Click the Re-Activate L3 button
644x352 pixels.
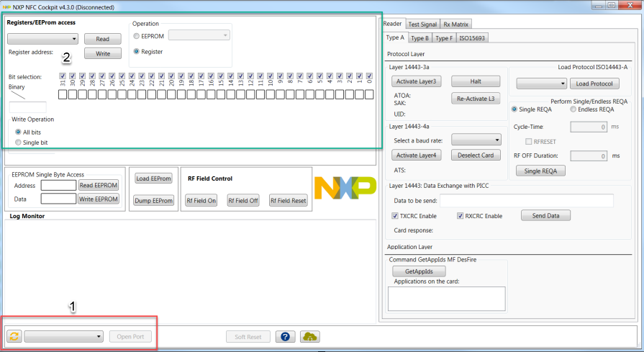tap(476, 99)
